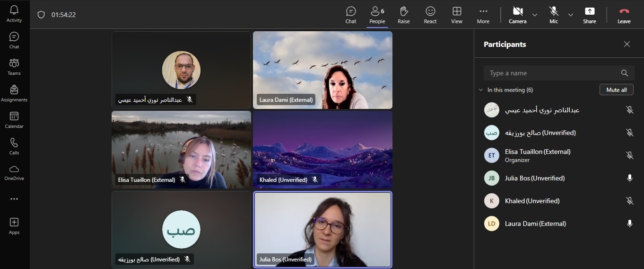The width and height of the screenshot is (644, 269).
Task: Open the React emoji options
Action: (430, 15)
